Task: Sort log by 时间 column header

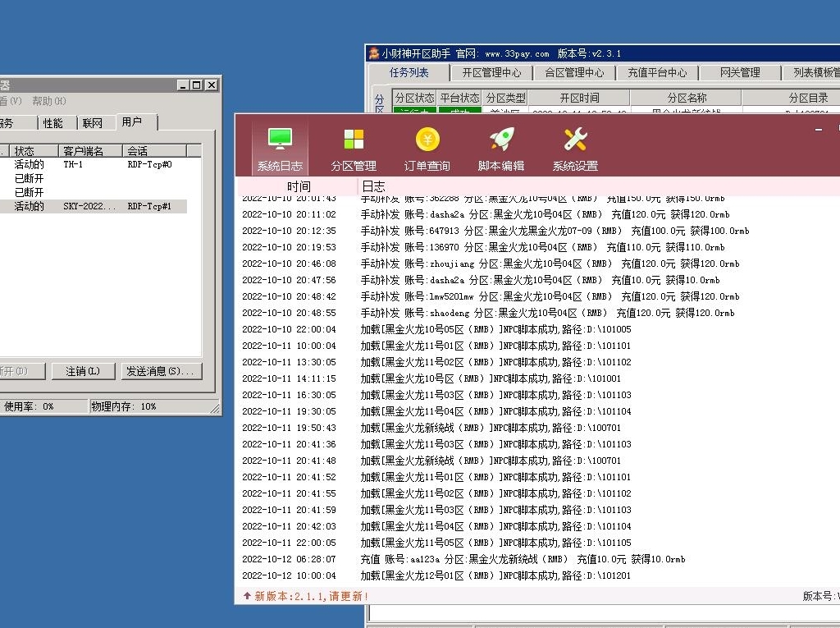Action: tap(299, 186)
